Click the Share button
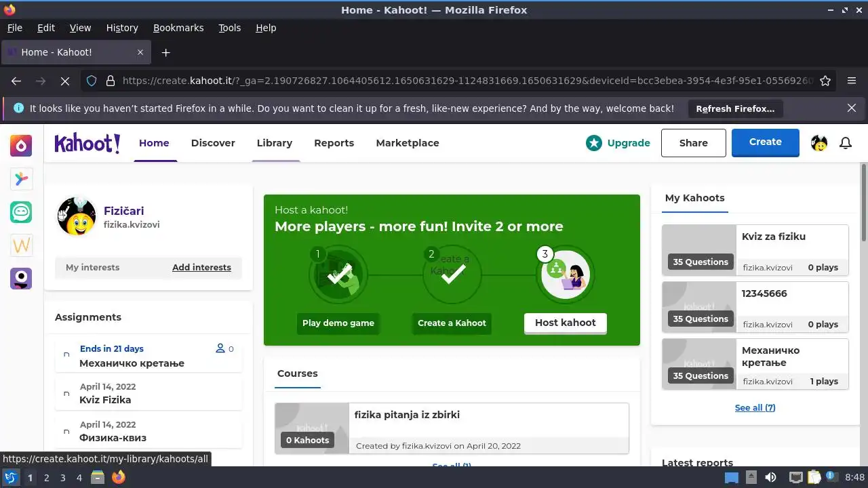This screenshot has height=488, width=868. [x=694, y=143]
